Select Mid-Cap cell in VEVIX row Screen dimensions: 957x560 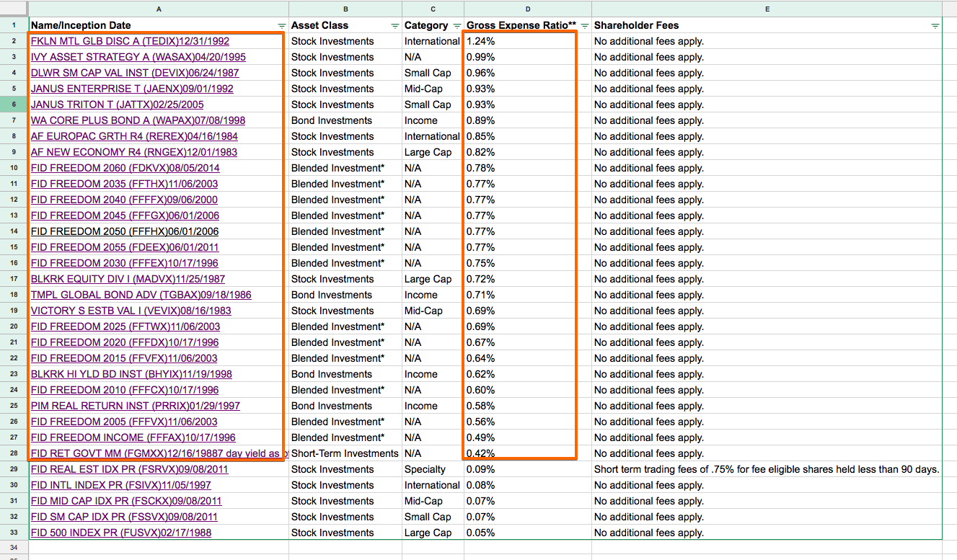click(433, 311)
